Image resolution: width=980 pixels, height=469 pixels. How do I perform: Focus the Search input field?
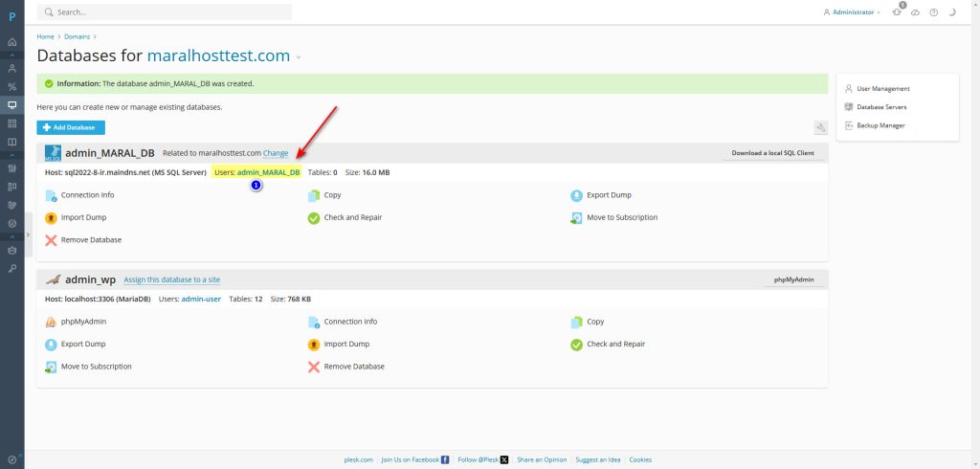click(165, 11)
